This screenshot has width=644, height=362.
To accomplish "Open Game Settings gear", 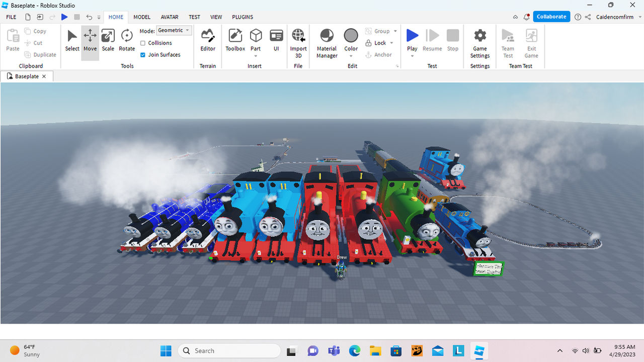I will pyautogui.click(x=480, y=43).
